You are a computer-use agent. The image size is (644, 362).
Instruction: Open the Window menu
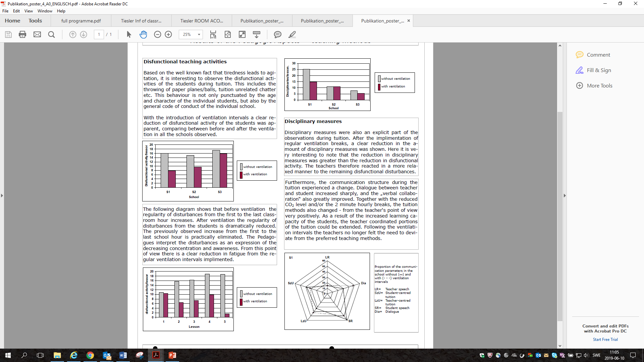(45, 11)
